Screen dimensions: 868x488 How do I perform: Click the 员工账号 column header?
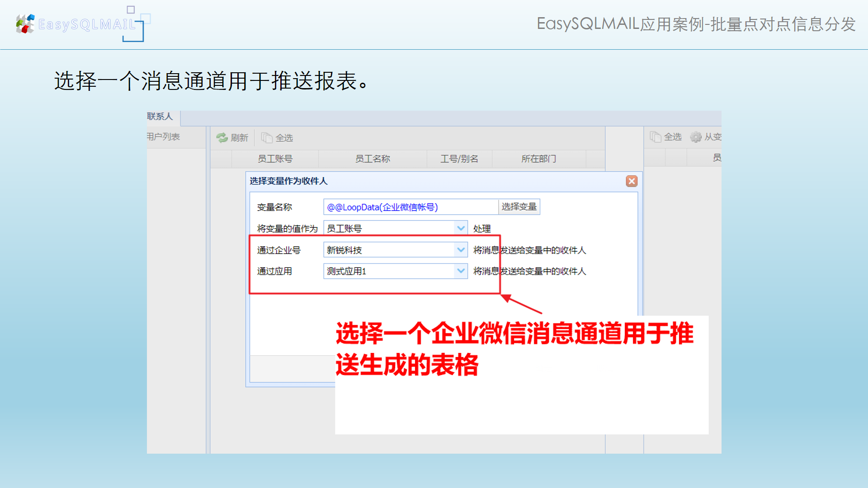pyautogui.click(x=275, y=159)
